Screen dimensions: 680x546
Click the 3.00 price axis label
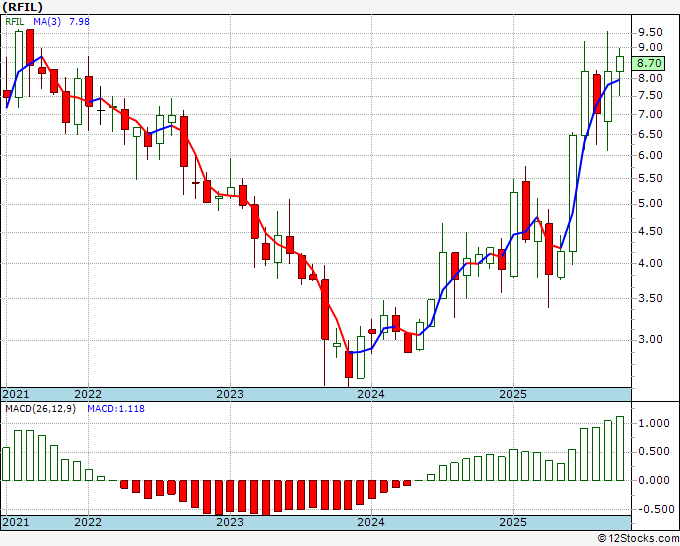(x=650, y=339)
